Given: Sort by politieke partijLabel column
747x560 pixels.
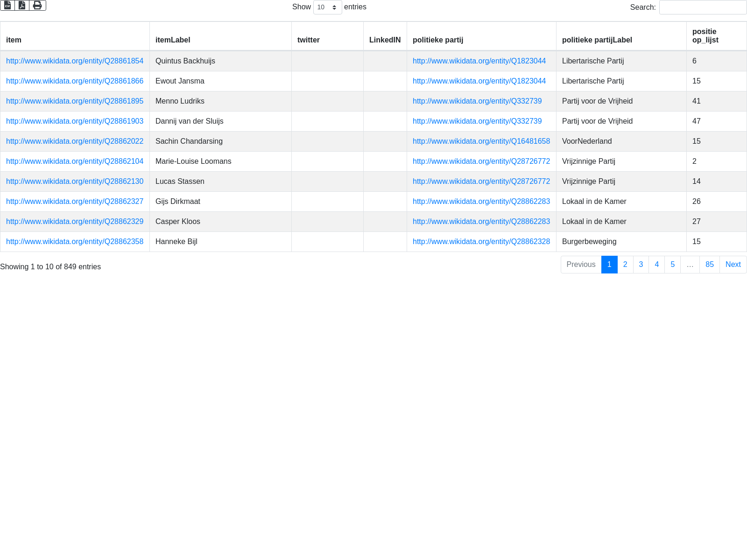Looking at the screenshot, I should (x=621, y=36).
